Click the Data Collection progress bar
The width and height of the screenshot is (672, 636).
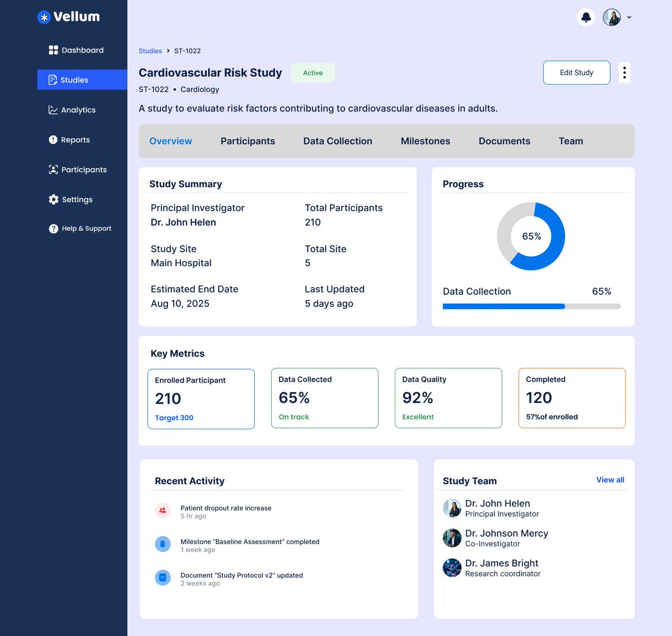coord(531,306)
